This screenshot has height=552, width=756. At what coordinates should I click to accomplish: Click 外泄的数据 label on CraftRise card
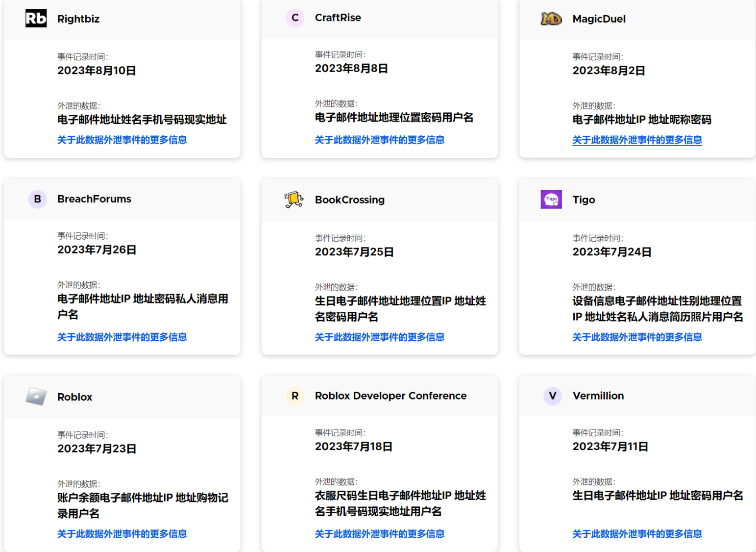336,104
